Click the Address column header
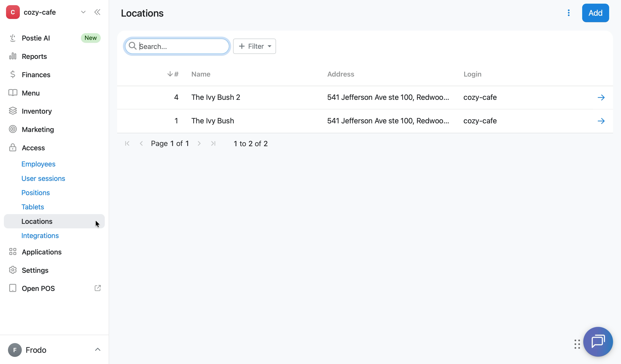The height and width of the screenshot is (364, 621). pyautogui.click(x=340, y=74)
